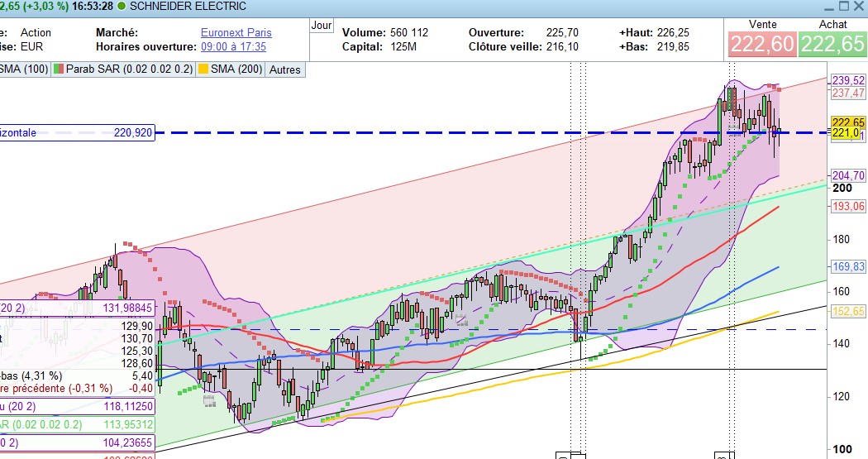Click the green Achat 222,65 price button
The image size is (868, 459).
(x=832, y=45)
